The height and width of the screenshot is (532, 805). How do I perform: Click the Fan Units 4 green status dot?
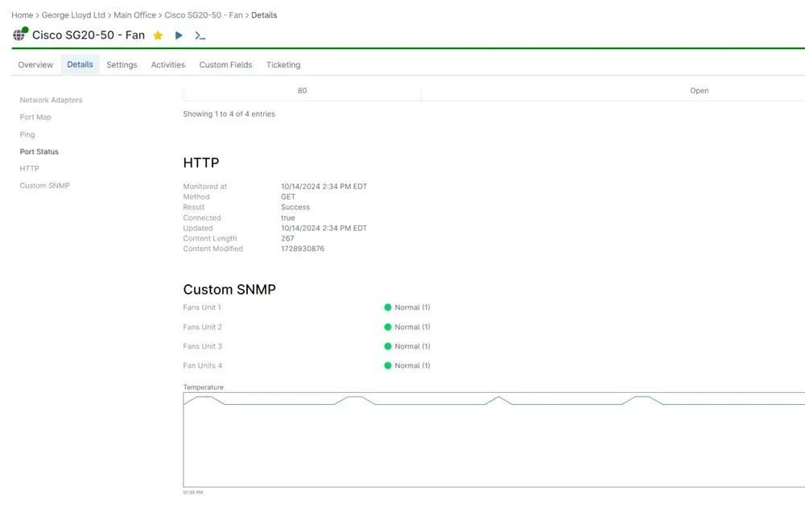(388, 365)
